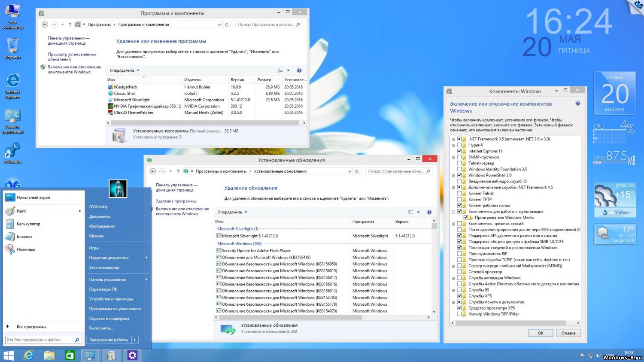Uncheck Проигрыватель Windows Media checkbox

coord(466,217)
